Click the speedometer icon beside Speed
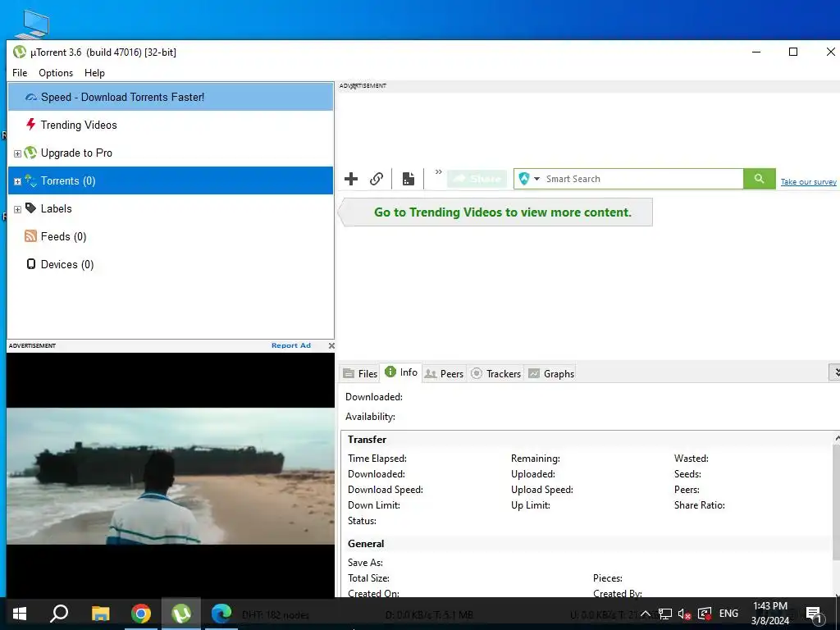Screen dimensions: 840x630 click(31, 97)
